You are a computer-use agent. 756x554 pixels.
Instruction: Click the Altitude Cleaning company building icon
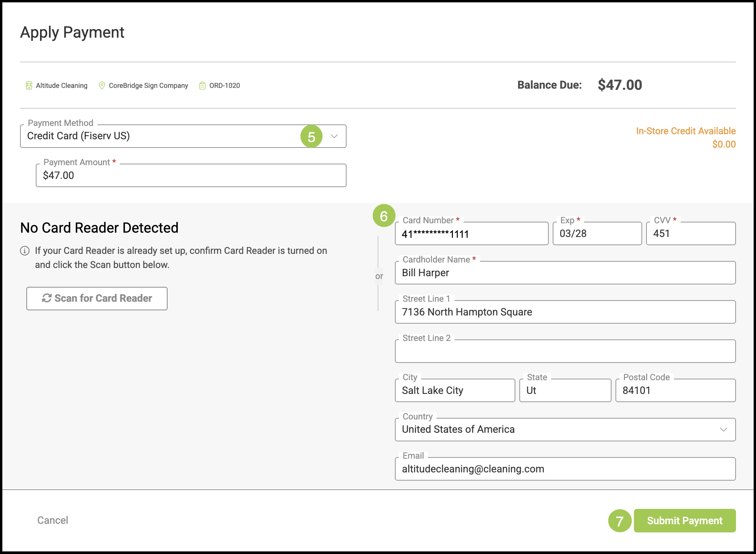[x=29, y=86]
